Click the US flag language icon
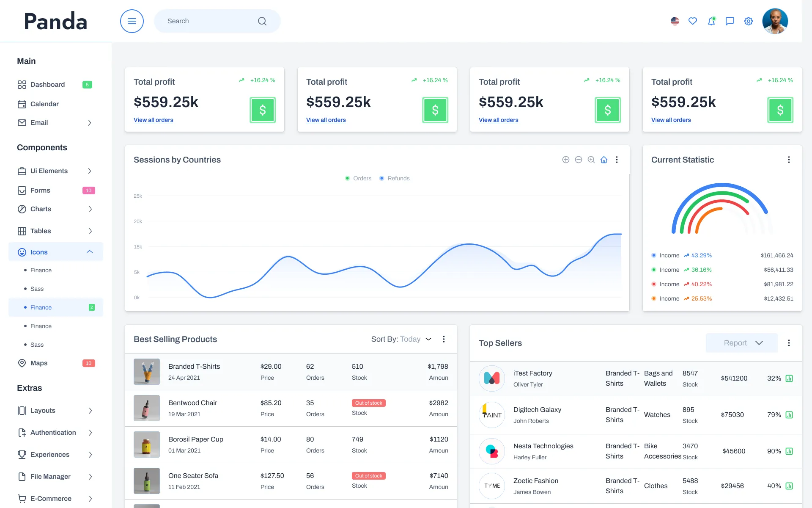Viewport: 812px width, 508px height. 674,21
